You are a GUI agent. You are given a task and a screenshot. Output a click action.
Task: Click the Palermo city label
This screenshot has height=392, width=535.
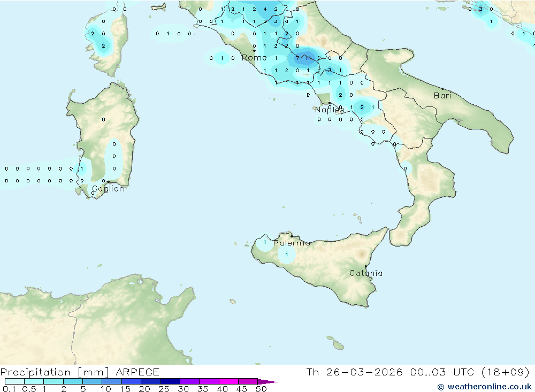pyautogui.click(x=292, y=243)
